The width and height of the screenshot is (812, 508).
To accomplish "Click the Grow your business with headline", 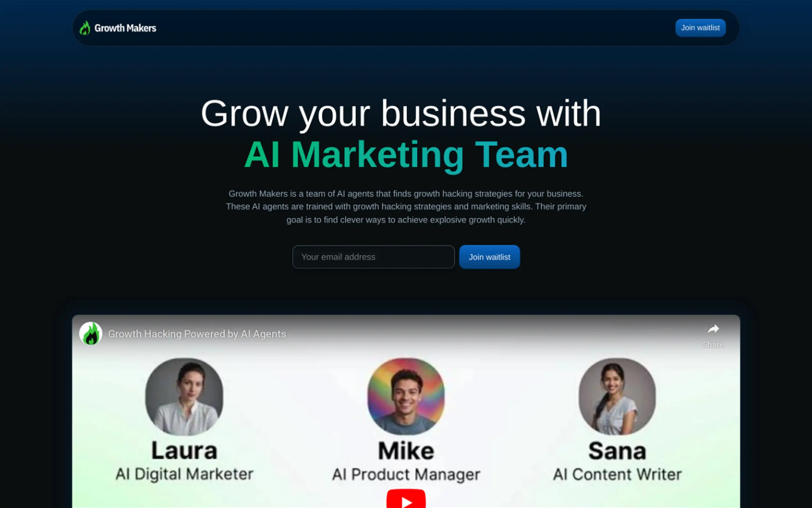I will click(x=401, y=114).
